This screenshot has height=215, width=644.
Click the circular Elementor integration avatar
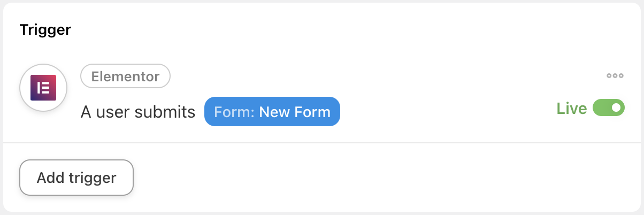[43, 88]
